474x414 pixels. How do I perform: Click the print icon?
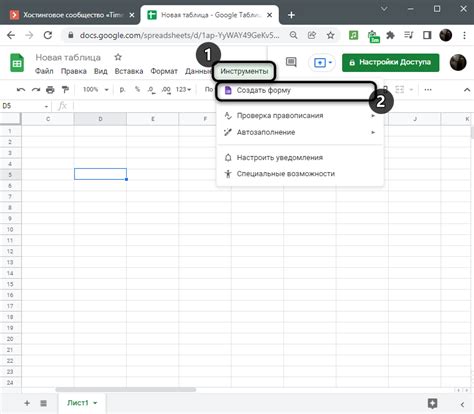[x=50, y=90]
